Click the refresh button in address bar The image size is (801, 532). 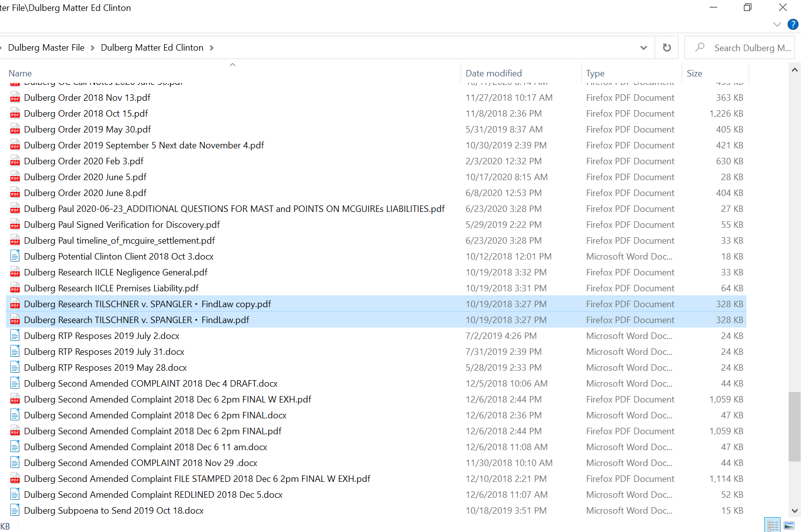667,48
